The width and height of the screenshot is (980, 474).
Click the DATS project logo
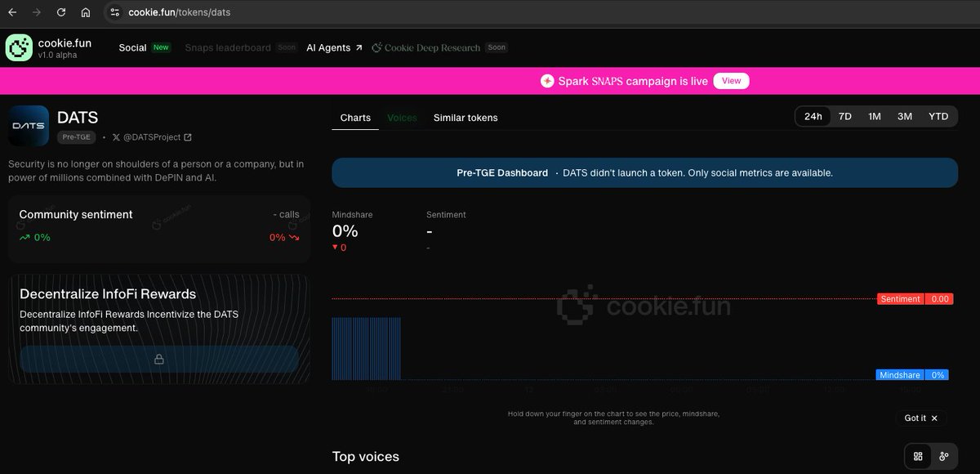point(29,126)
